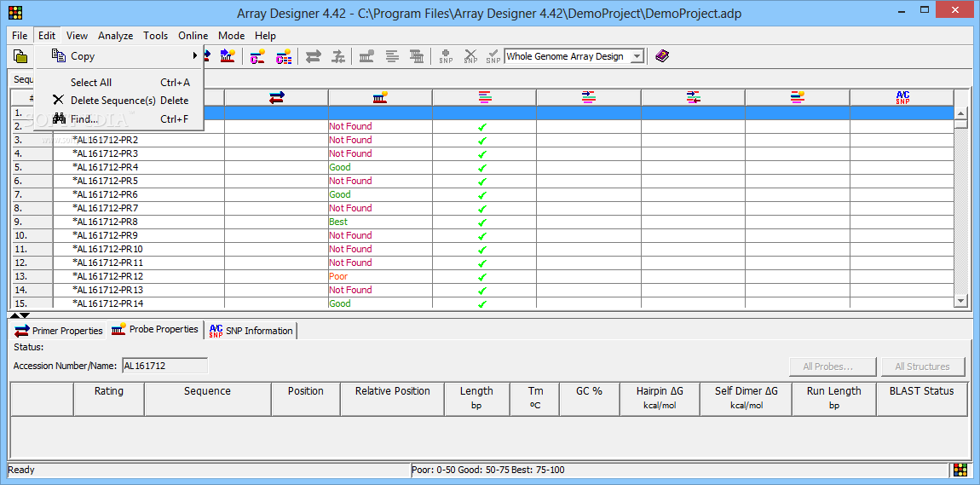Click the All Probes... button
Image resolution: width=980 pixels, height=485 pixels.
(x=833, y=367)
